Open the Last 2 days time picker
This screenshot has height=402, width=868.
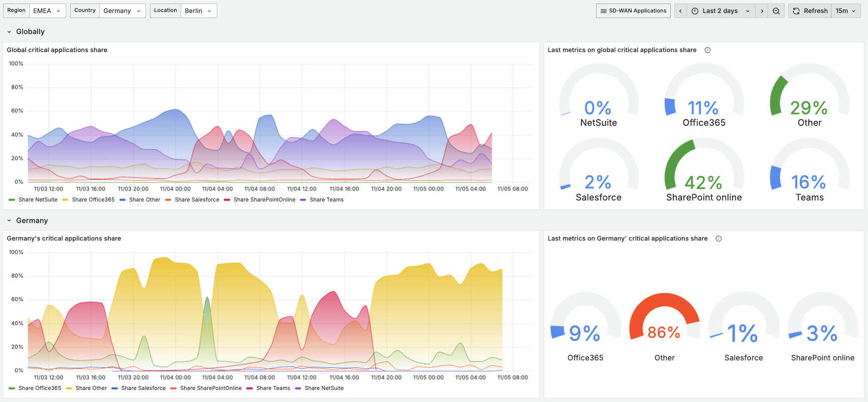click(x=720, y=11)
